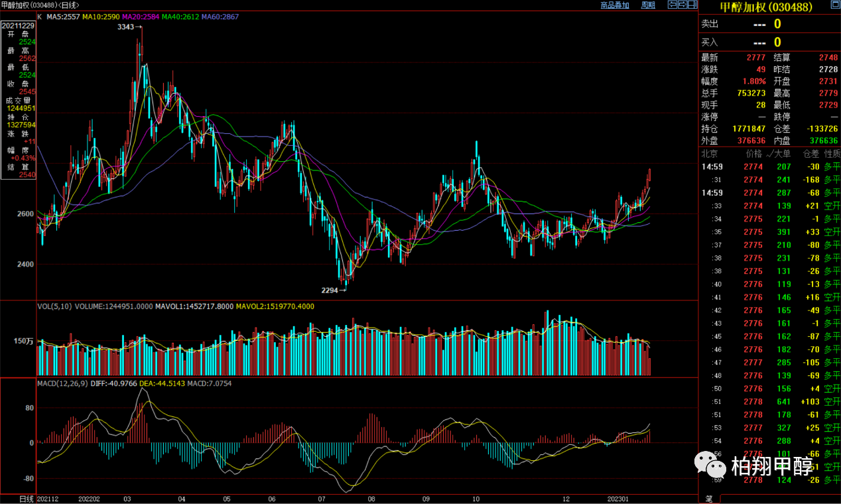This screenshot has height=504, width=841.
Task: Toggle the side panel layout icon
Action: 692,5
